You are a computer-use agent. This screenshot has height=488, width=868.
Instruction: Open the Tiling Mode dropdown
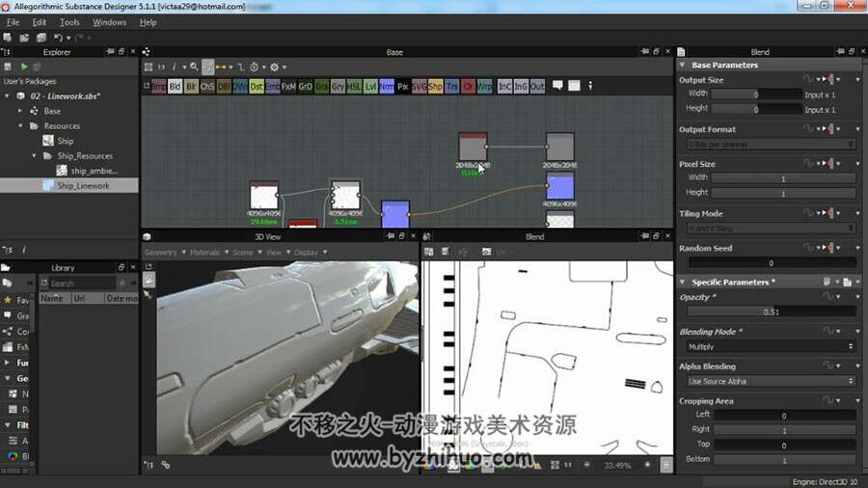coord(771,229)
